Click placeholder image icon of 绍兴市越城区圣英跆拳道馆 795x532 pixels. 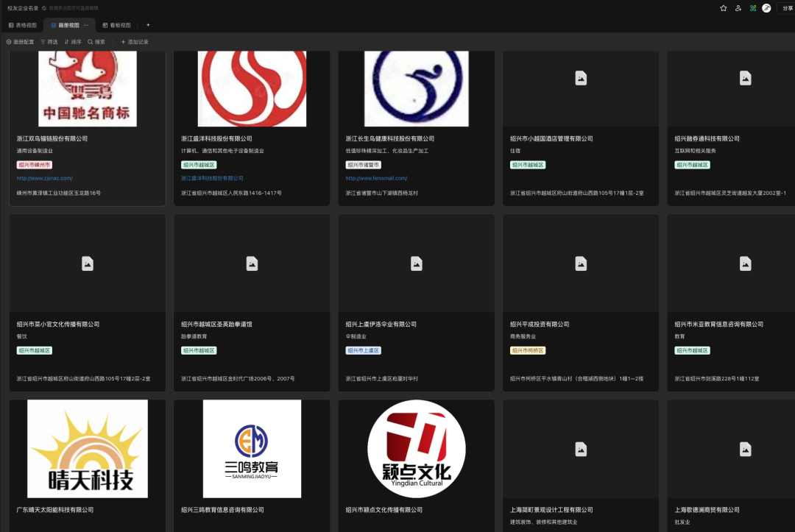coord(252,263)
